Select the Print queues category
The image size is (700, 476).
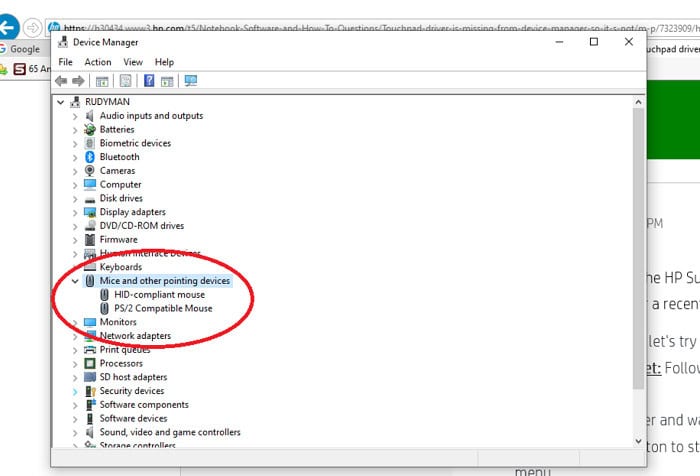coord(125,350)
